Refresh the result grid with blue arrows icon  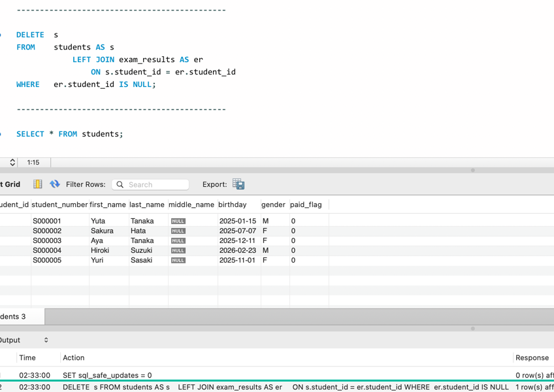(x=54, y=184)
